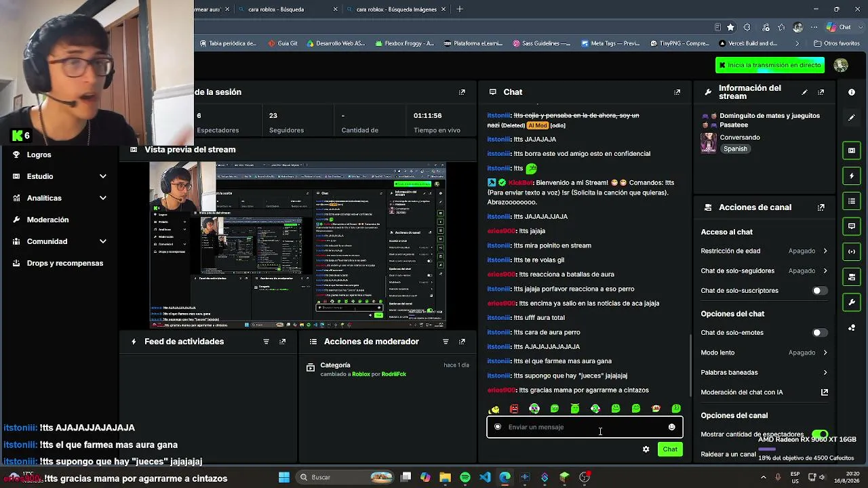Open chat settings gear icon

coord(646,449)
